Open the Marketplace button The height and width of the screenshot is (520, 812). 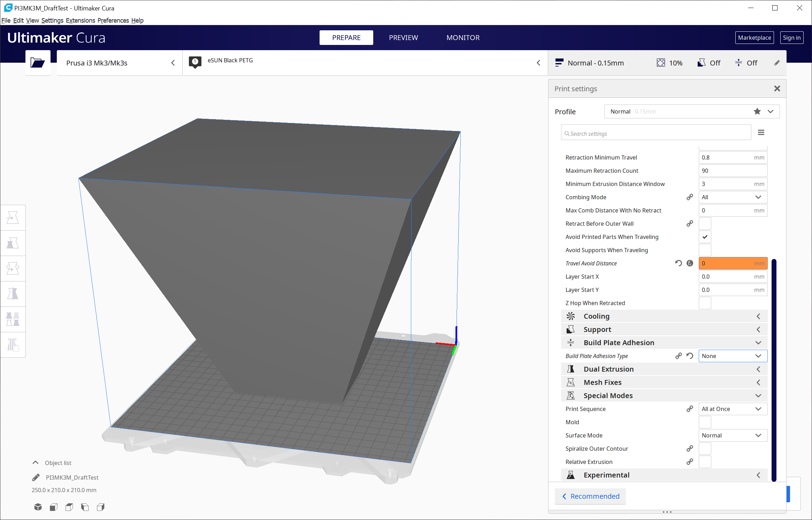point(754,38)
